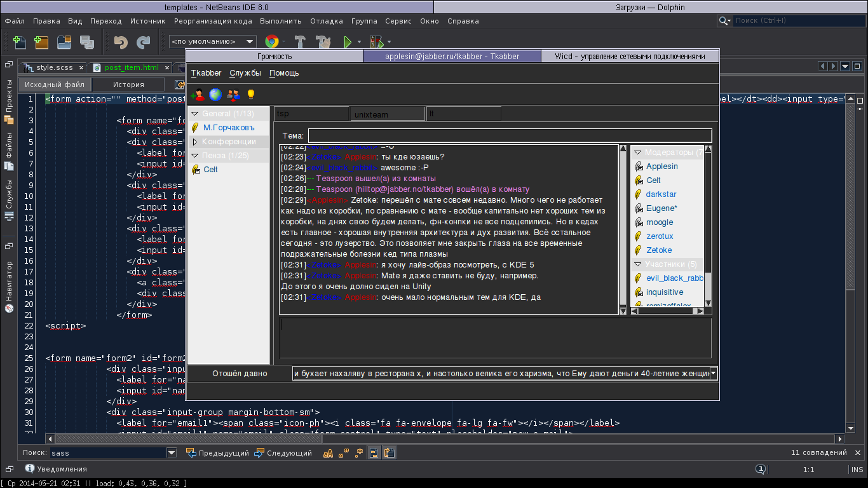
Task: Click the Поиск (Ctrl+I) quick search field
Action: pyautogui.click(x=799, y=21)
